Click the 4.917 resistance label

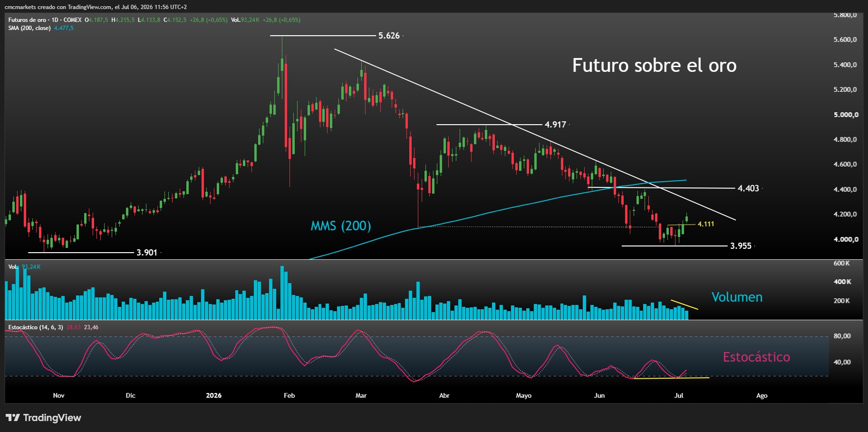coord(555,125)
